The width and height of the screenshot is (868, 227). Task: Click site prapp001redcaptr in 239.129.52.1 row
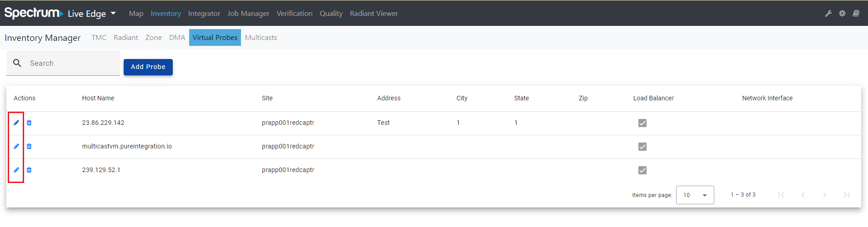[288, 170]
